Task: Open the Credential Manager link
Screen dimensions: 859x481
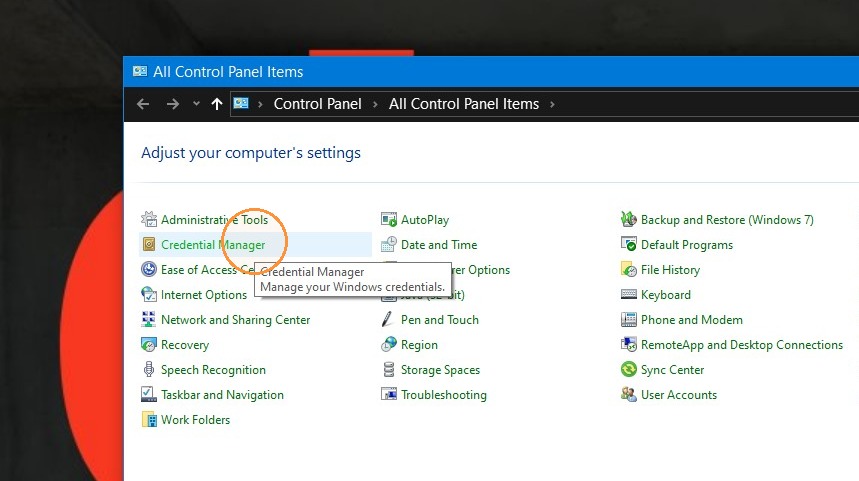Action: pyautogui.click(x=213, y=245)
